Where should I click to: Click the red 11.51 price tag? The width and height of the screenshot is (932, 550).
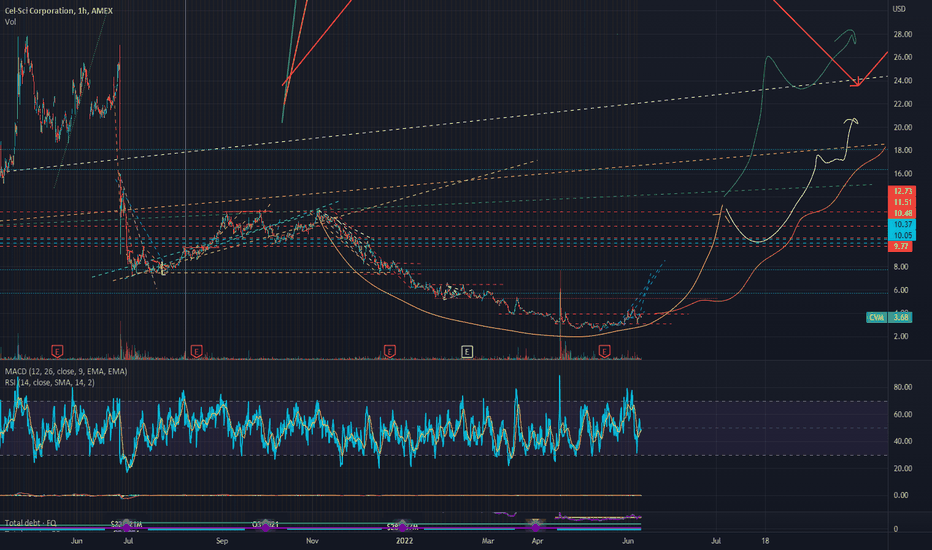pyautogui.click(x=902, y=202)
